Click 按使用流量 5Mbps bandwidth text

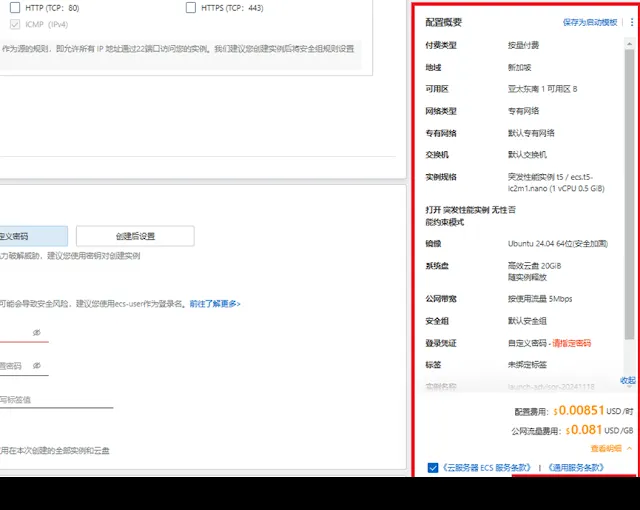(x=540, y=299)
